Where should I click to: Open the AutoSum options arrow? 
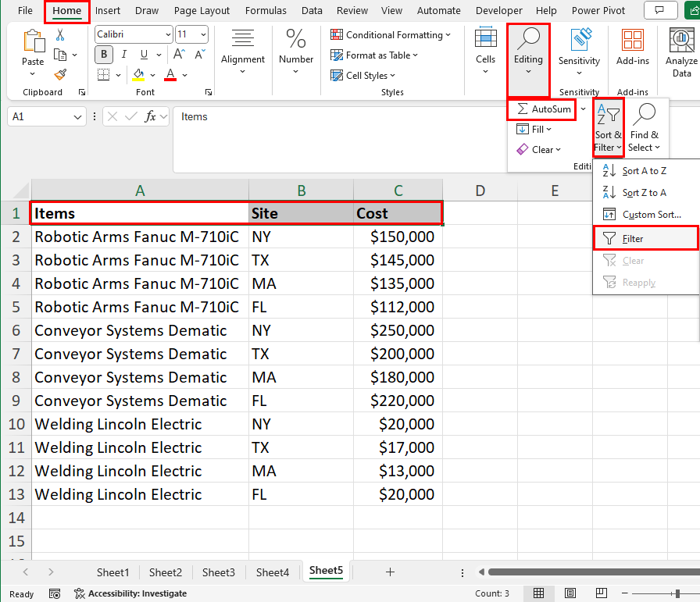click(583, 109)
